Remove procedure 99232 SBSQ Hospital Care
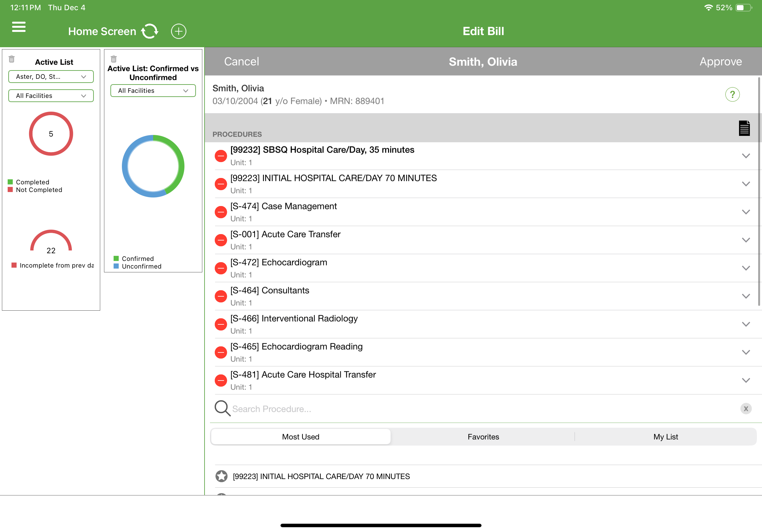Viewport: 762px width, 532px height. (x=221, y=156)
